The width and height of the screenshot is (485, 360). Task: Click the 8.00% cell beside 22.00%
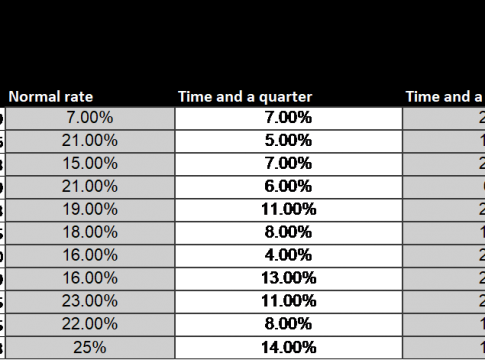tap(289, 325)
